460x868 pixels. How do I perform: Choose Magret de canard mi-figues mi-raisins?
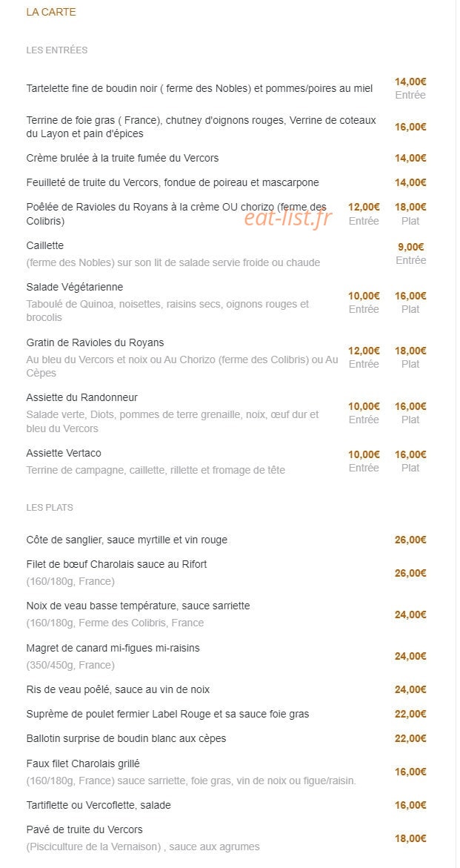point(113,649)
